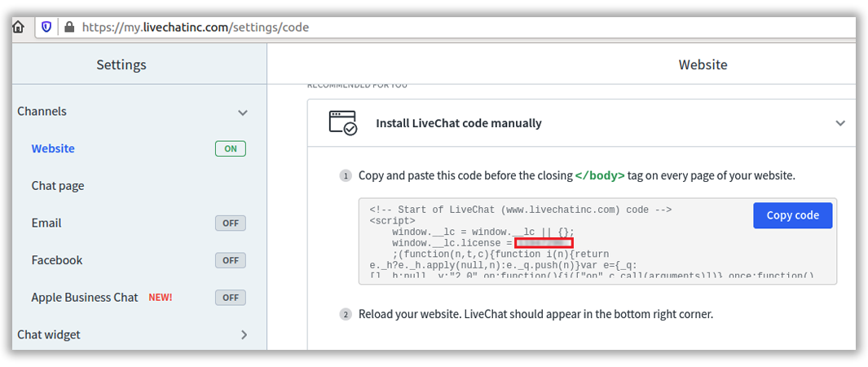Screen dimensions: 868x367
Task: Click the browser window with checkmark icon
Action: pyautogui.click(x=342, y=123)
